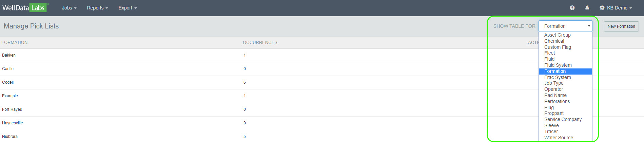644x143 pixels.
Task: Click the WellData Labs logo
Action: [24, 8]
